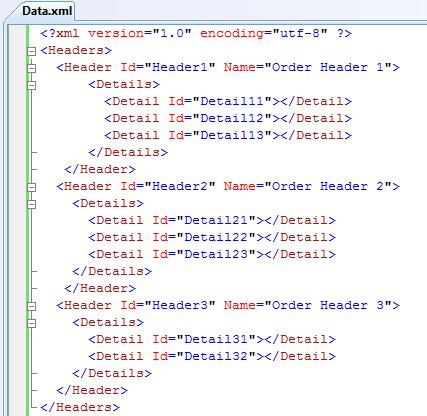Place cursor in xml version declaration
Image resolution: width=427 pixels, height=416 pixels.
click(196, 33)
